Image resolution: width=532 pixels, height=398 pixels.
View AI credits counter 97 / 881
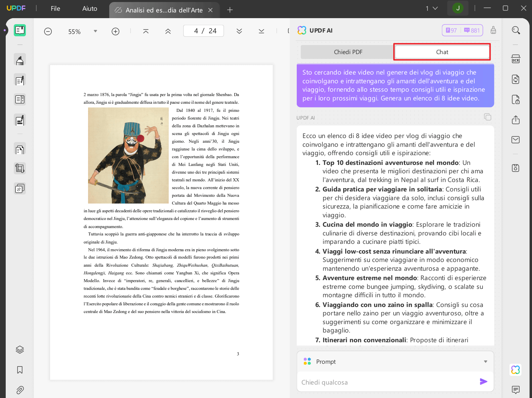tap(462, 30)
